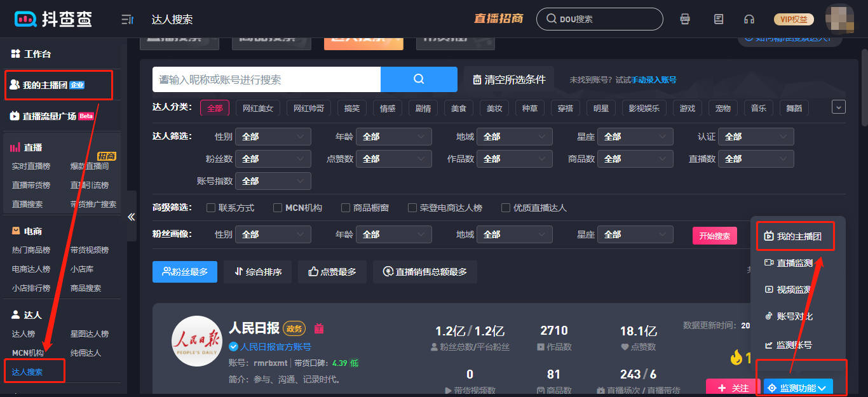Click the blue magnifier search button
The image size is (868, 397).
point(419,79)
